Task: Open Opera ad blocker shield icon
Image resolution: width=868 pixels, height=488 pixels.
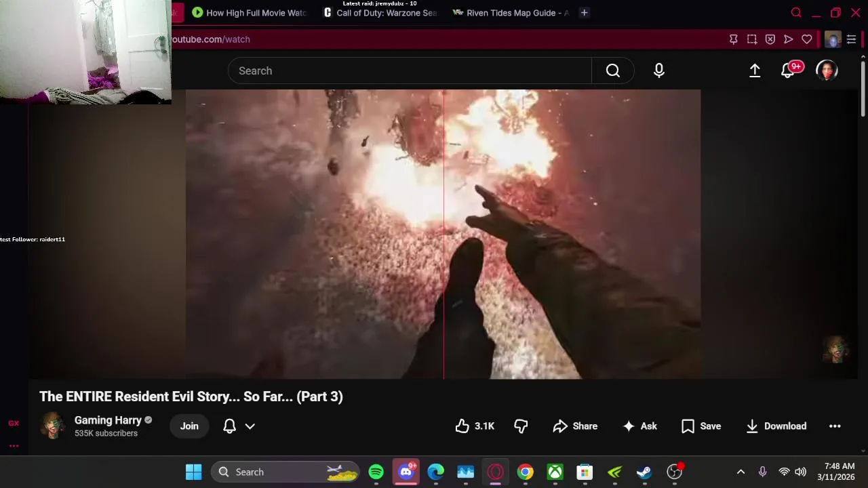Action: click(770, 39)
